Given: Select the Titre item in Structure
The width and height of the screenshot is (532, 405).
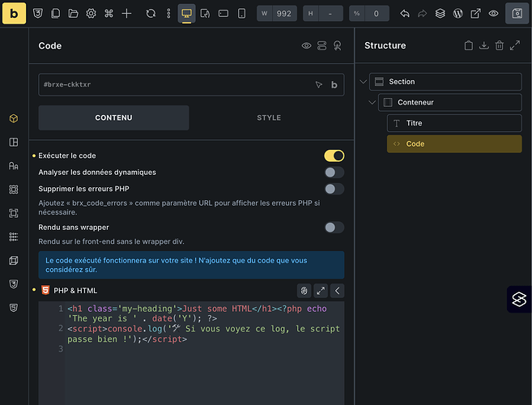Looking at the screenshot, I should [x=454, y=123].
